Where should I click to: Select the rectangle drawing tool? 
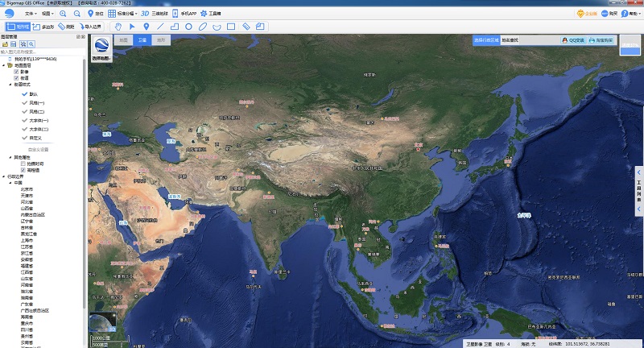point(231,27)
